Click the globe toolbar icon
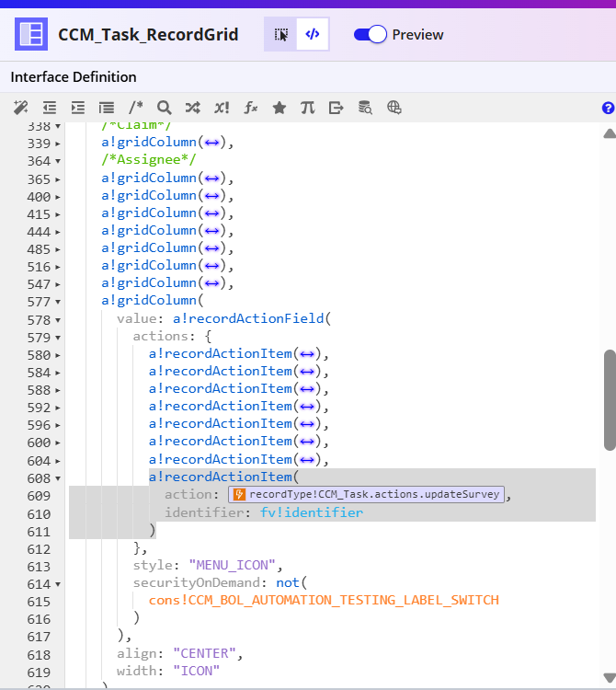The height and width of the screenshot is (690, 616). [x=394, y=108]
